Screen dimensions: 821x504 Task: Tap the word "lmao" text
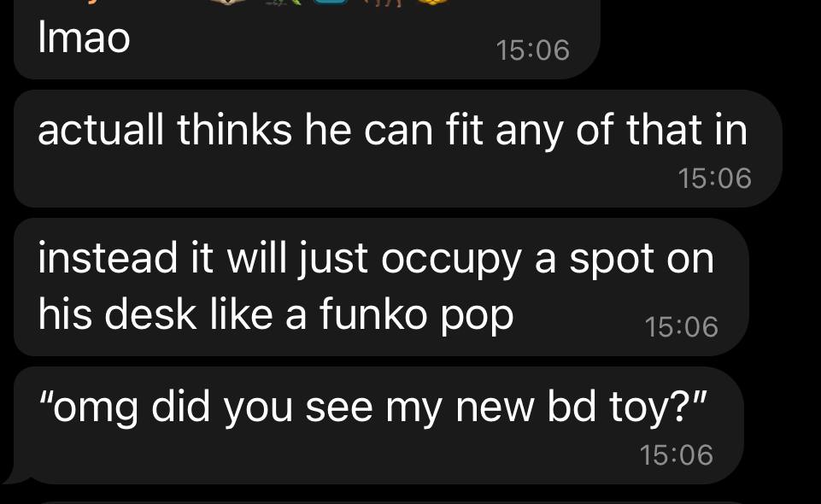(84, 38)
